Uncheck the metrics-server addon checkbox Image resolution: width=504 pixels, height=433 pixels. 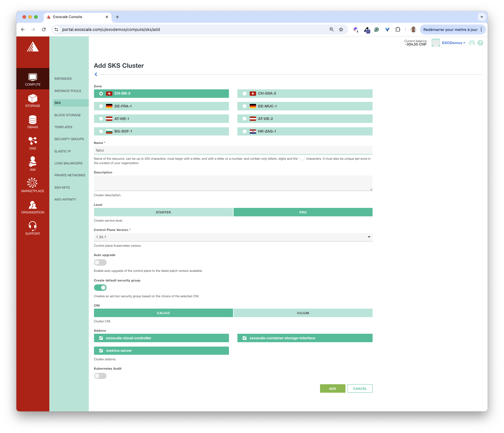[x=101, y=351]
